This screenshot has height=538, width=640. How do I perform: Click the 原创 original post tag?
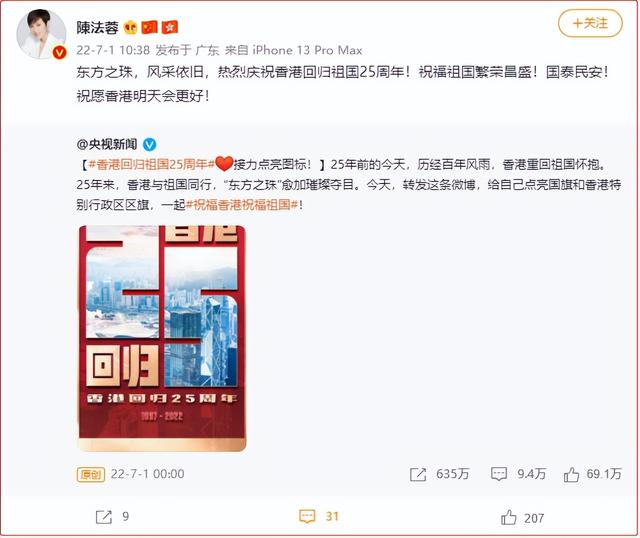(91, 474)
